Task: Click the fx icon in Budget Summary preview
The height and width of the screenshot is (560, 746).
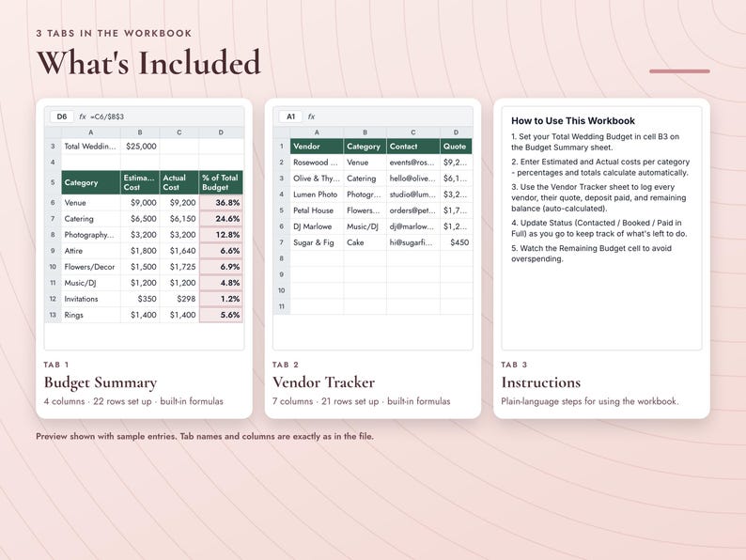Action: (x=83, y=117)
